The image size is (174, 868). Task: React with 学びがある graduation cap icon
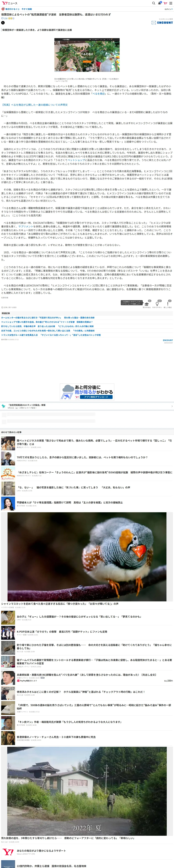pyautogui.click(x=147, y=304)
